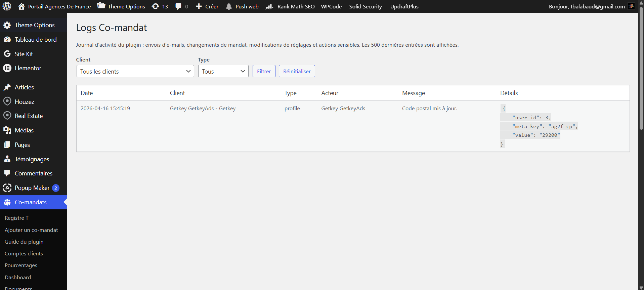Click the Real Estate circular icon

[7, 116]
